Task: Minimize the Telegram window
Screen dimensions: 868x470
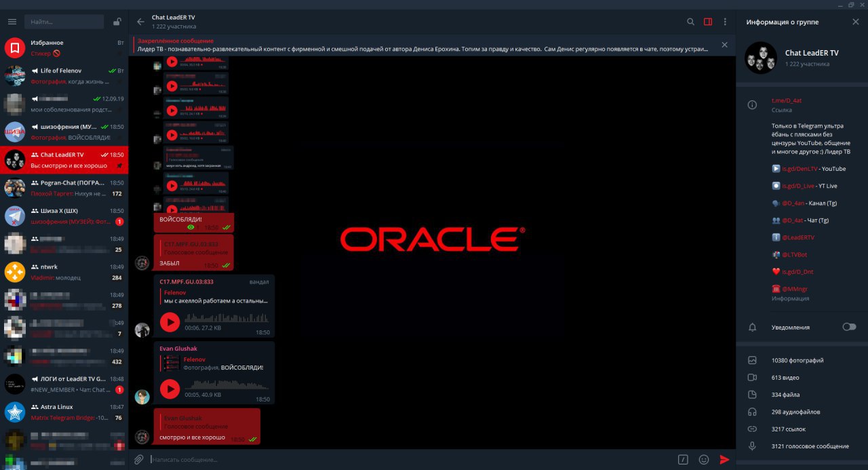Action: (x=840, y=5)
